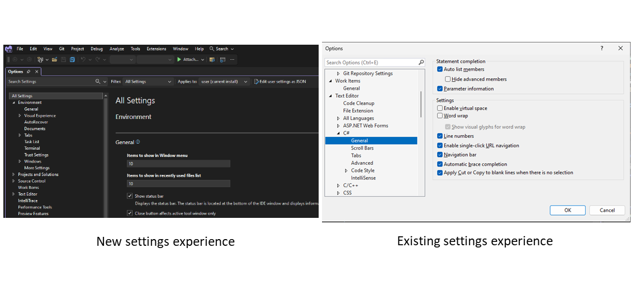Open the Applies to user dropdown

click(224, 82)
